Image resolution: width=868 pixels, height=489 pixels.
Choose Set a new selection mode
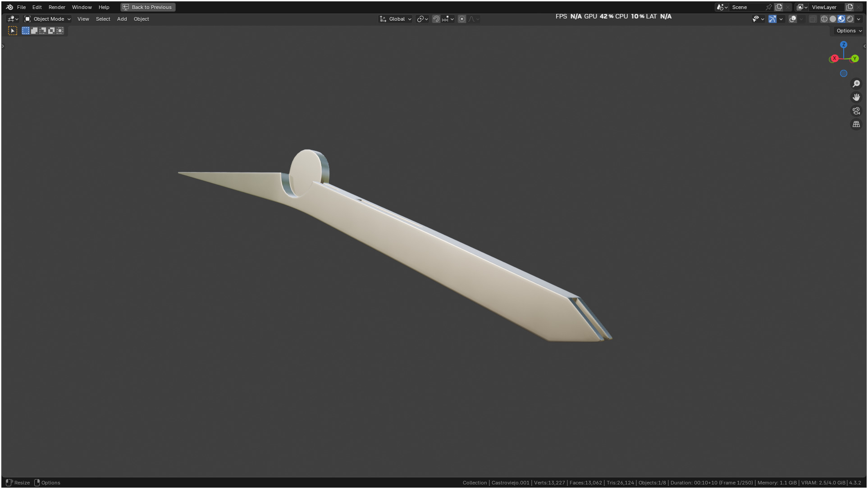(26, 31)
